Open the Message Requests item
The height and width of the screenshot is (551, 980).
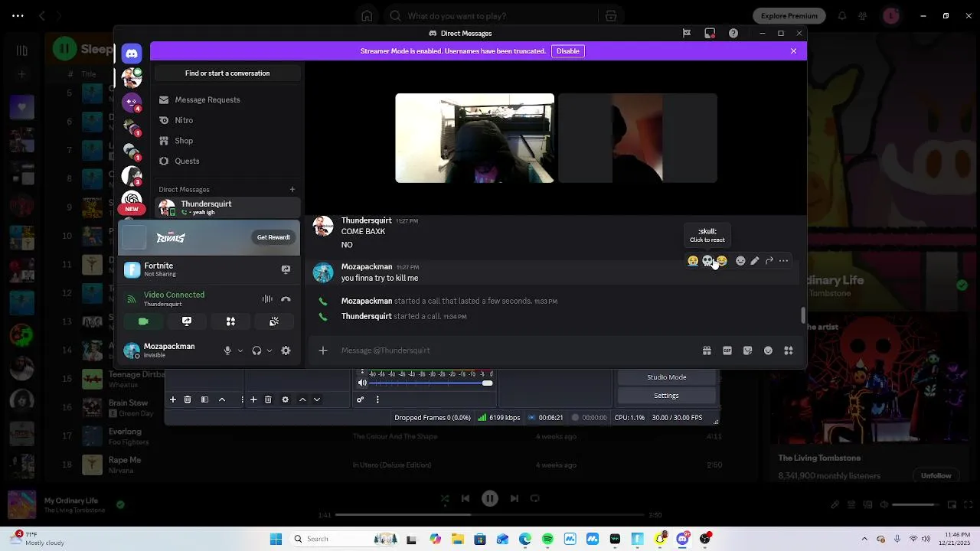(x=227, y=99)
